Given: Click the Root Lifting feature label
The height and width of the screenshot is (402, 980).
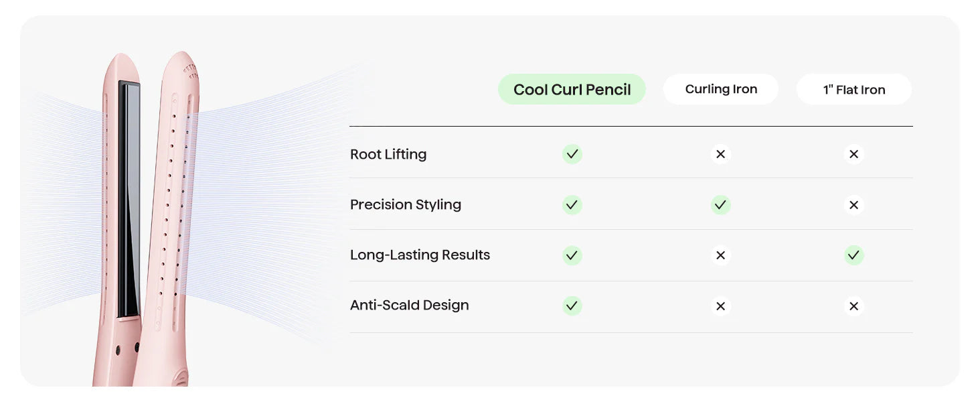Looking at the screenshot, I should click(388, 154).
